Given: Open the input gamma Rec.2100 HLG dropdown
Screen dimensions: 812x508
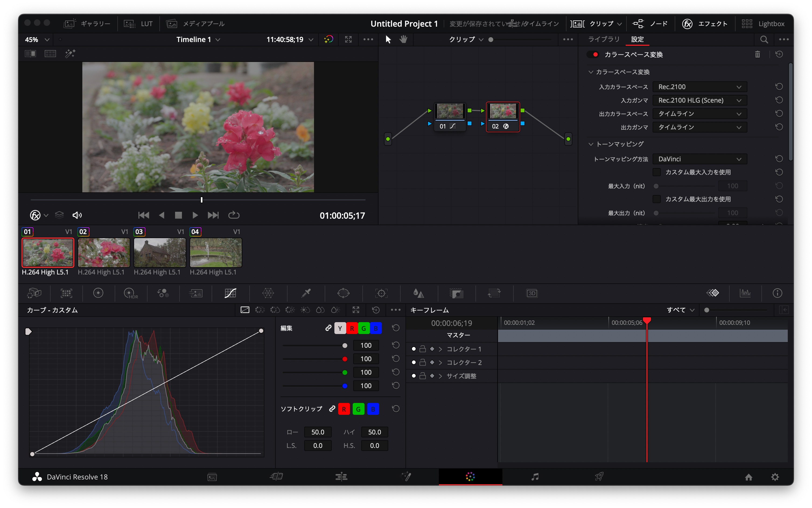Looking at the screenshot, I should [699, 100].
